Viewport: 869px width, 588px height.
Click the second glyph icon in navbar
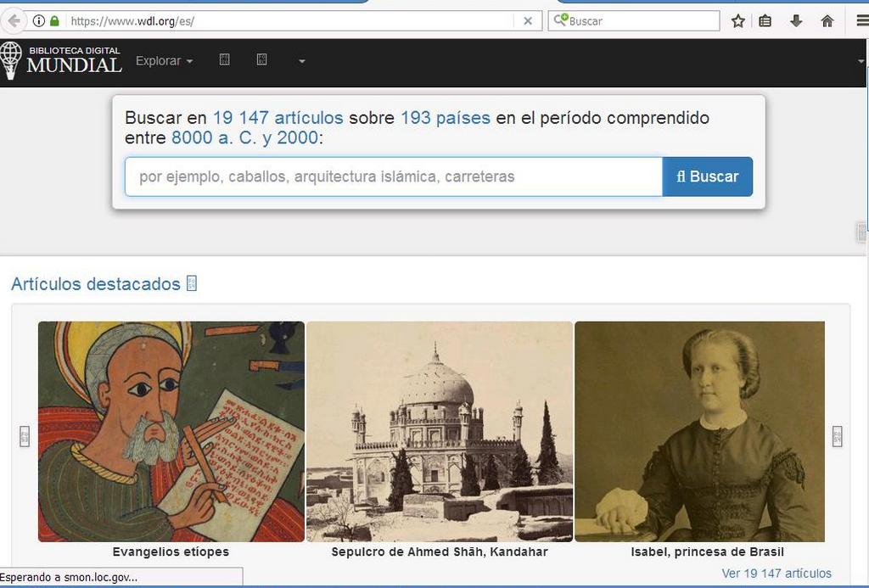coord(261,60)
